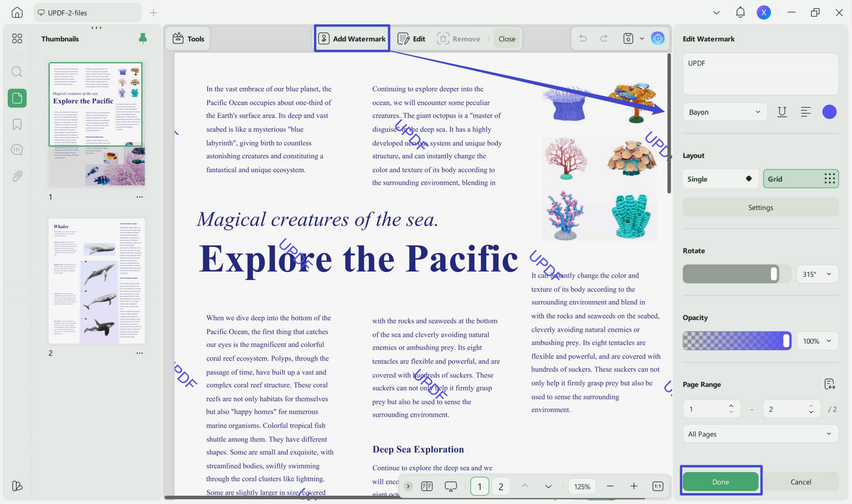Open the bookmarks panel icon

tap(17, 124)
